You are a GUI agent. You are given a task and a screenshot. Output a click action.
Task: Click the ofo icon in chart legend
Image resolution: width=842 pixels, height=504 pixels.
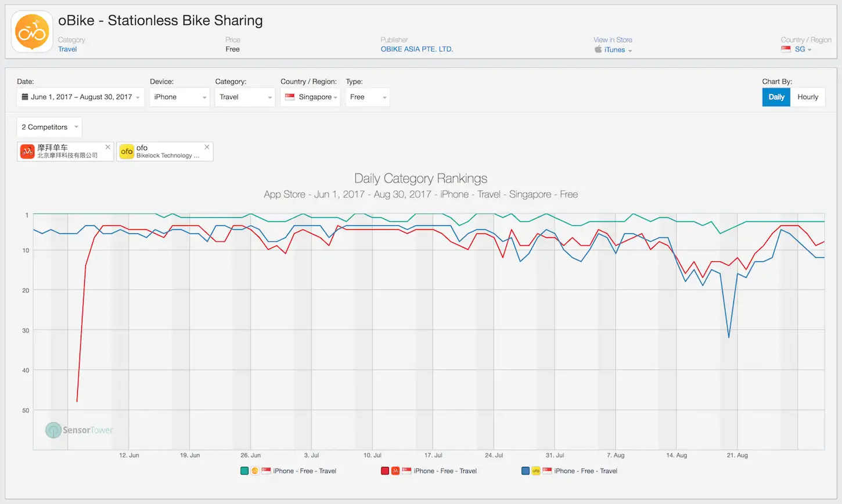point(536,471)
